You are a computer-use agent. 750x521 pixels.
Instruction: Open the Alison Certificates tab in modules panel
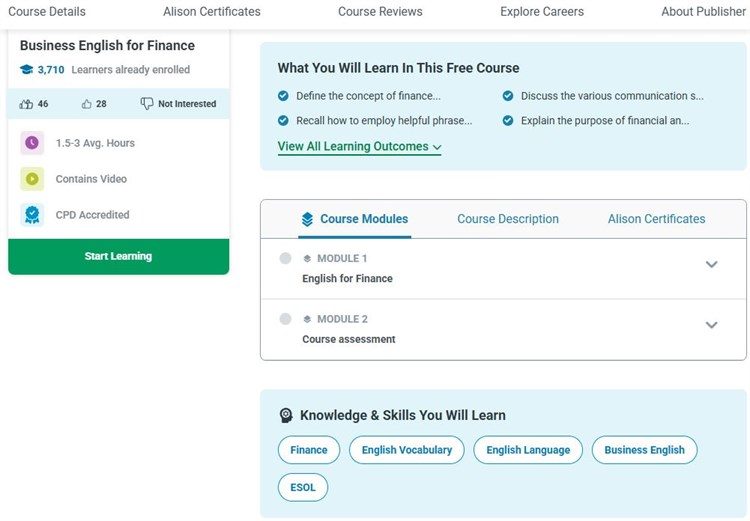click(x=656, y=219)
